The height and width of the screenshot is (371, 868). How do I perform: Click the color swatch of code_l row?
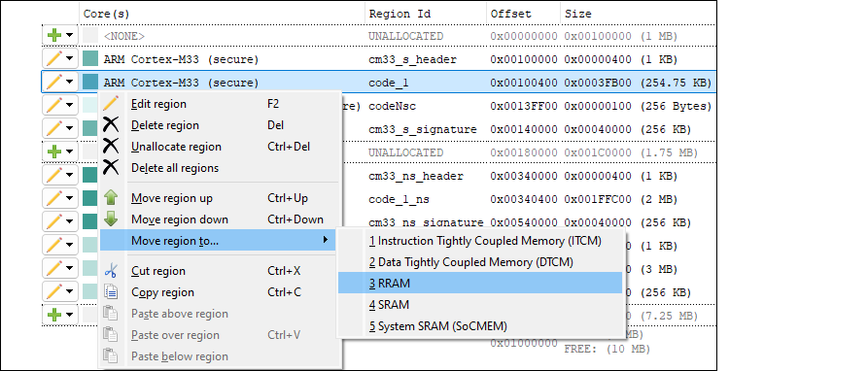coord(90,83)
